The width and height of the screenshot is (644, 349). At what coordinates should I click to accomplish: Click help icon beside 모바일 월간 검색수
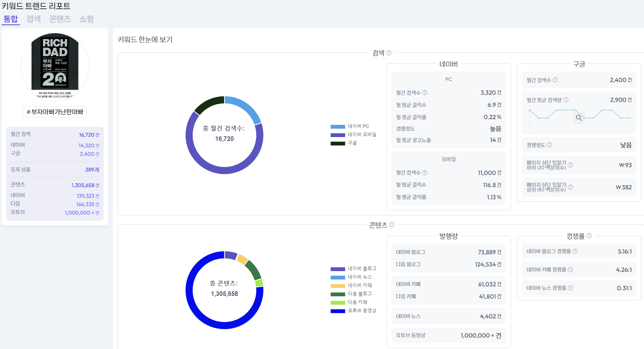point(425,173)
